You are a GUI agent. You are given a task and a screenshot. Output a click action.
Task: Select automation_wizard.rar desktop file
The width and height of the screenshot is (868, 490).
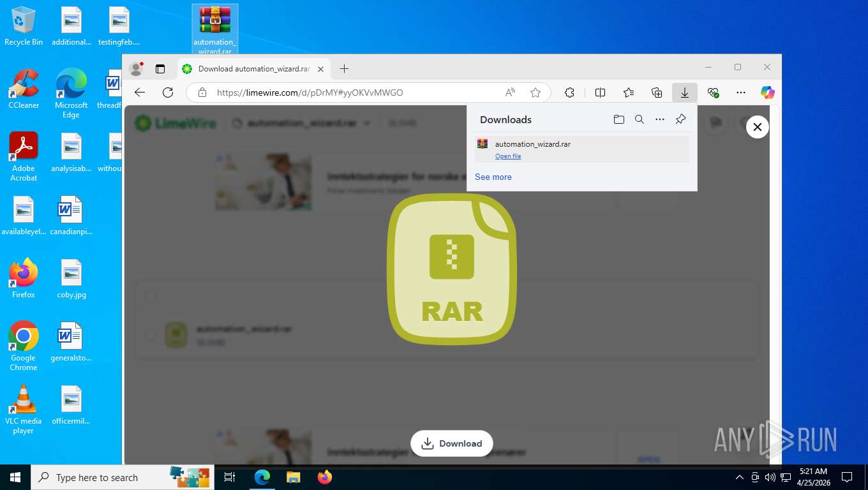pyautogui.click(x=215, y=30)
